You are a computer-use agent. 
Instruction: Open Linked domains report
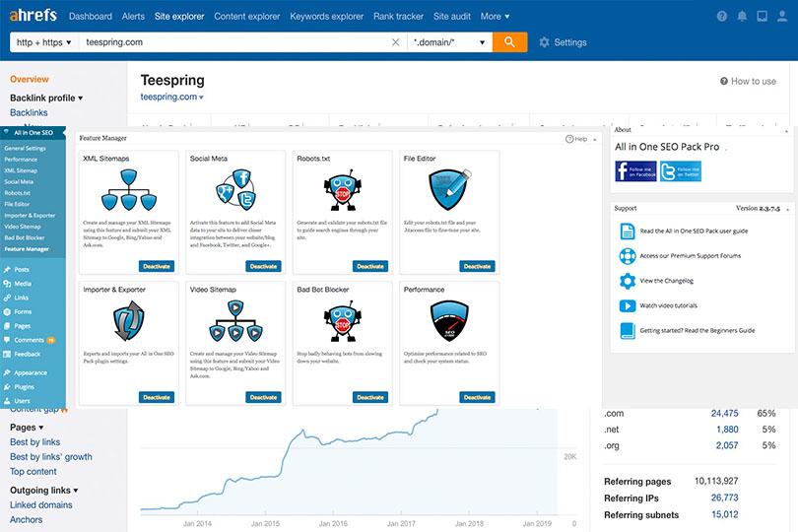(40, 505)
